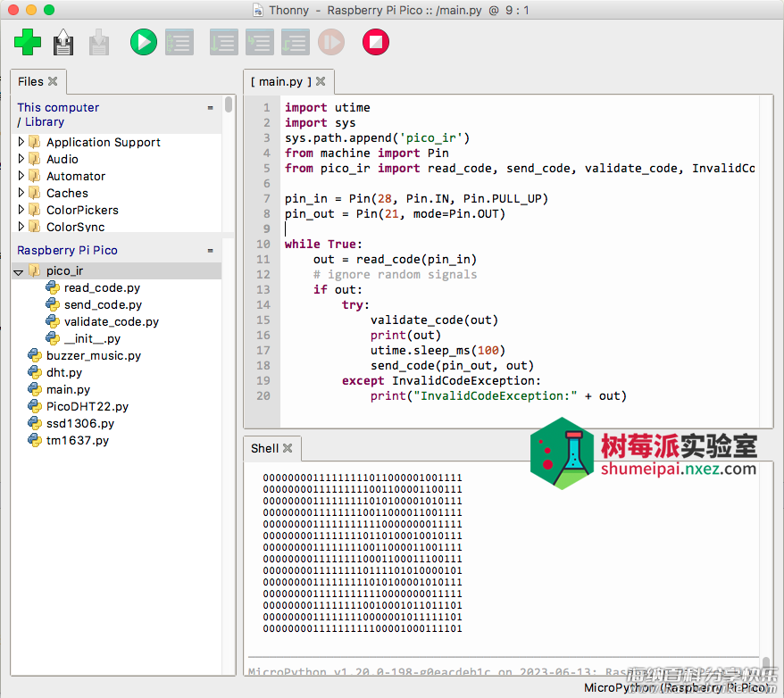Open the Raspberry Pi Pico pane menu
Viewport: 784px width, 698px height.
210,250
